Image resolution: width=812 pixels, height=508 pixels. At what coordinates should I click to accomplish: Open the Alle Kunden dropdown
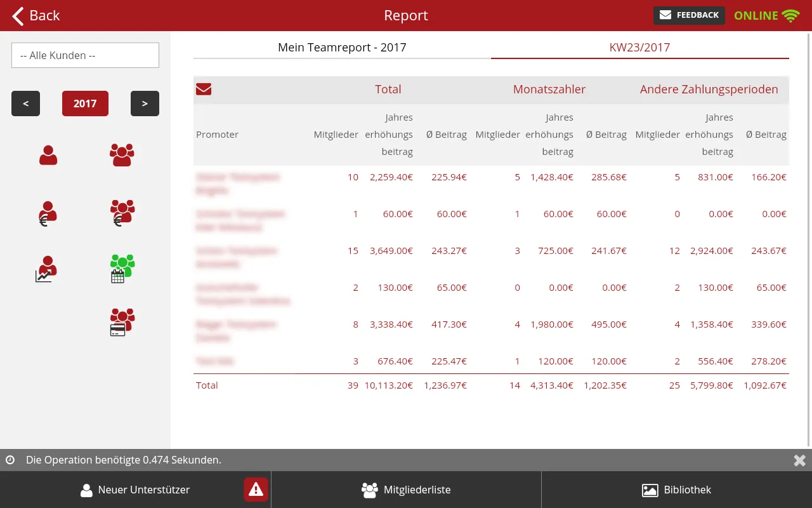85,55
